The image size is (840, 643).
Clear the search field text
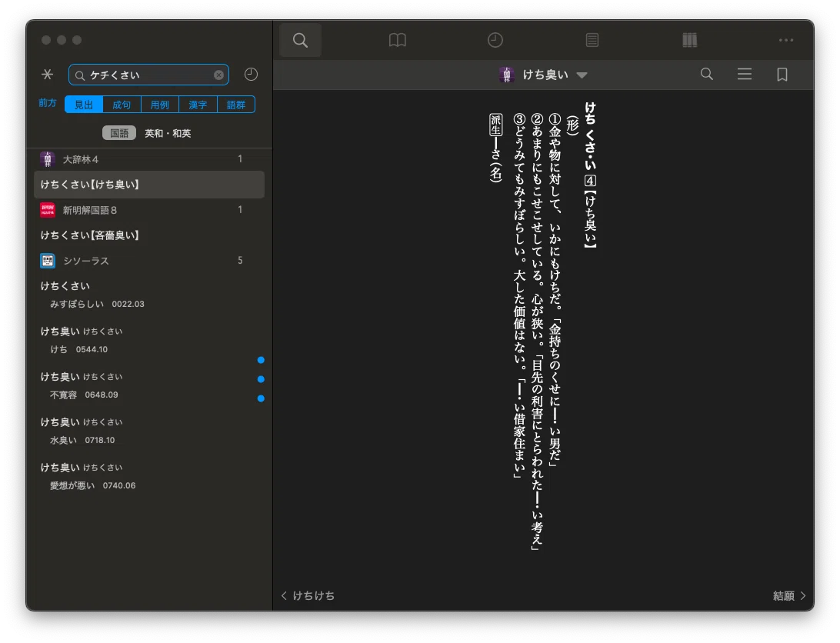click(x=218, y=75)
